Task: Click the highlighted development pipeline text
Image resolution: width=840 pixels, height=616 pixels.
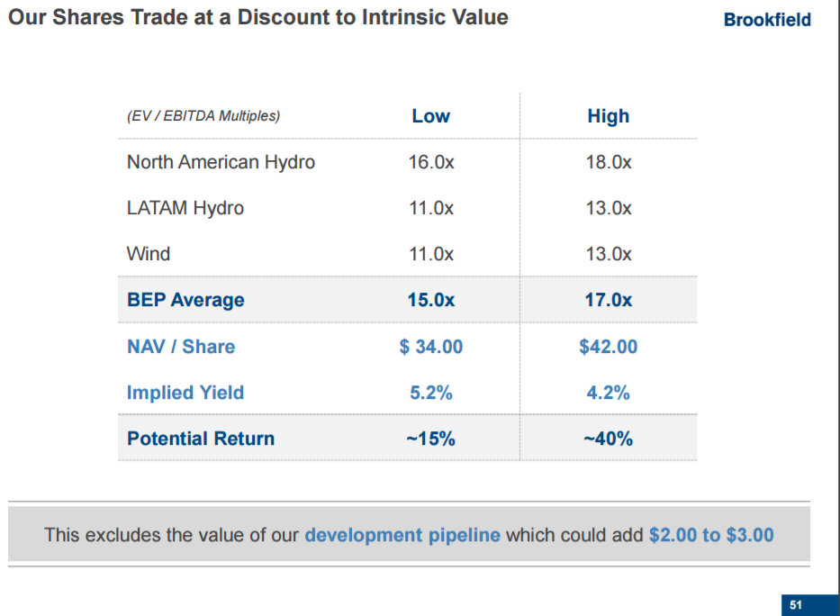Action: coord(402,535)
